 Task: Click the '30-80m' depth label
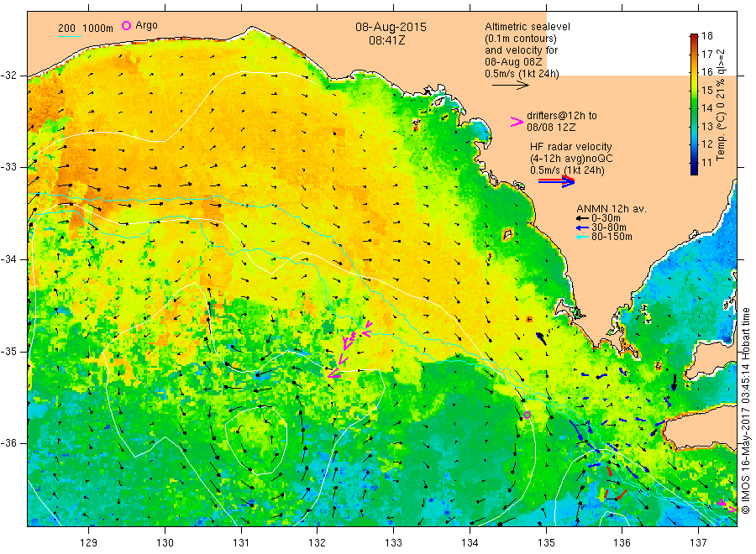609,227
